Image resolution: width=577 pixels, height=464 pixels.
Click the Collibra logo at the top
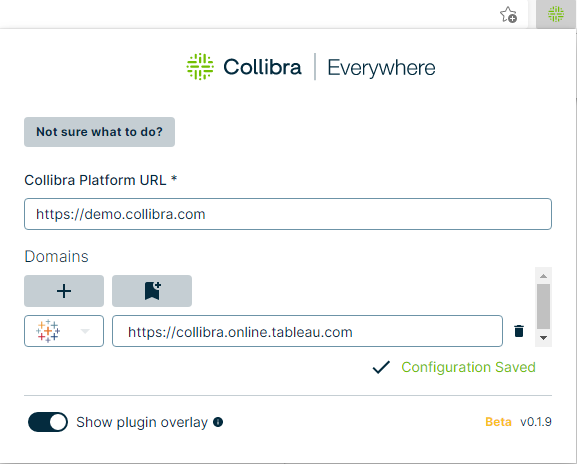pos(244,67)
